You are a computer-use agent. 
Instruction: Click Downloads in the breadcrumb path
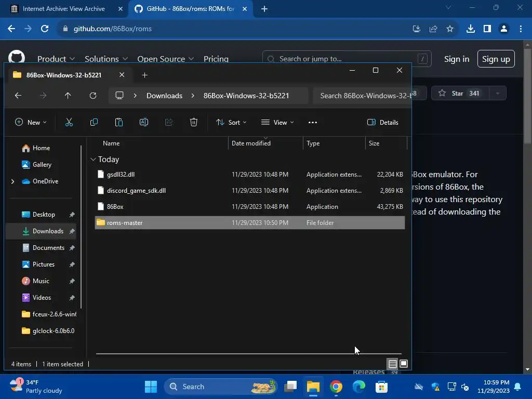pyautogui.click(x=164, y=96)
